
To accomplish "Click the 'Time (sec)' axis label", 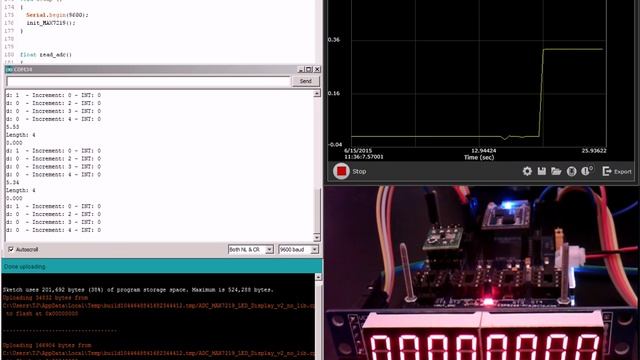I will 479,157.
